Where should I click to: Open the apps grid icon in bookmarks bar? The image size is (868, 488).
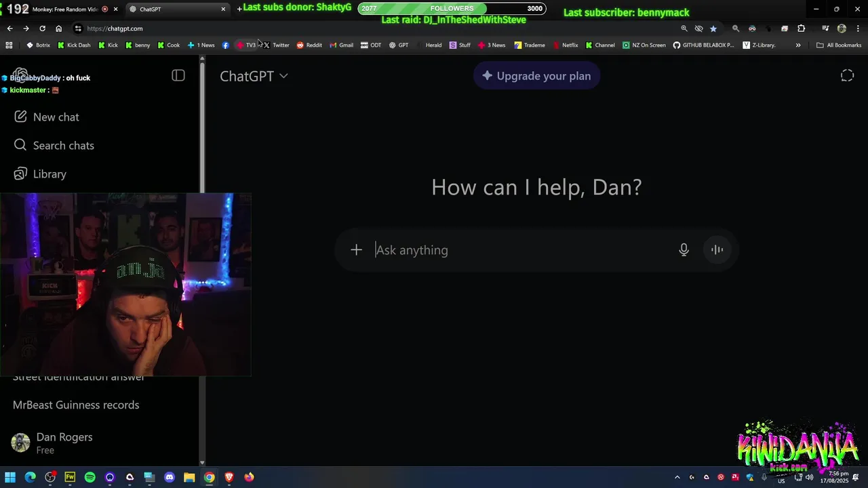coord(9,45)
